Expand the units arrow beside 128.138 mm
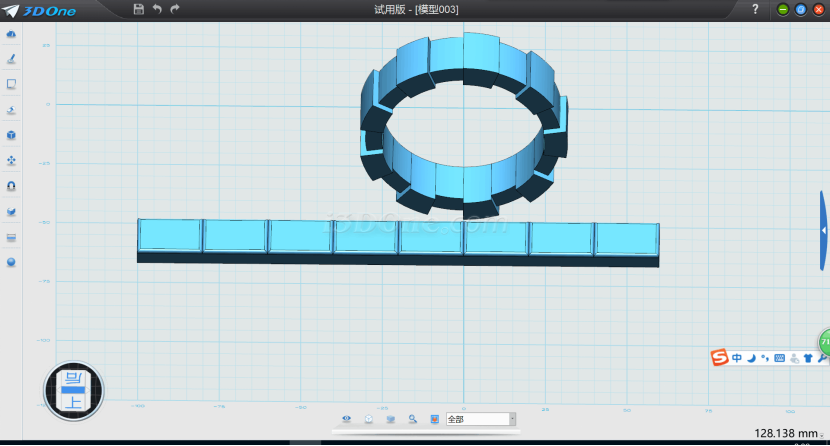 (x=821, y=434)
